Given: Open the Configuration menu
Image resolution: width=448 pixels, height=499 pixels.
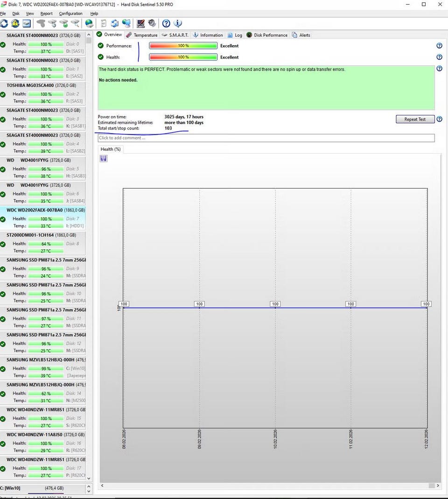Looking at the screenshot, I should tap(70, 14).
